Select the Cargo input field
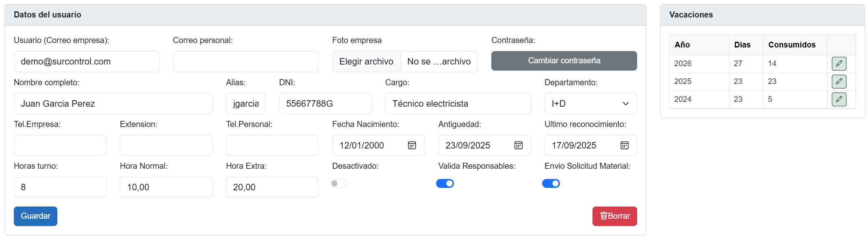The width and height of the screenshot is (868, 239). (x=458, y=103)
